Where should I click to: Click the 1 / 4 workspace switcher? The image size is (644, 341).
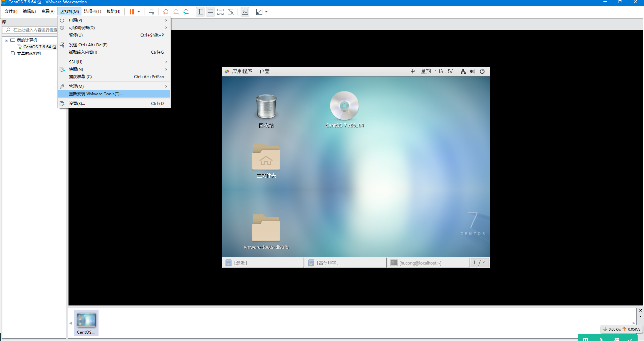pyautogui.click(x=479, y=263)
